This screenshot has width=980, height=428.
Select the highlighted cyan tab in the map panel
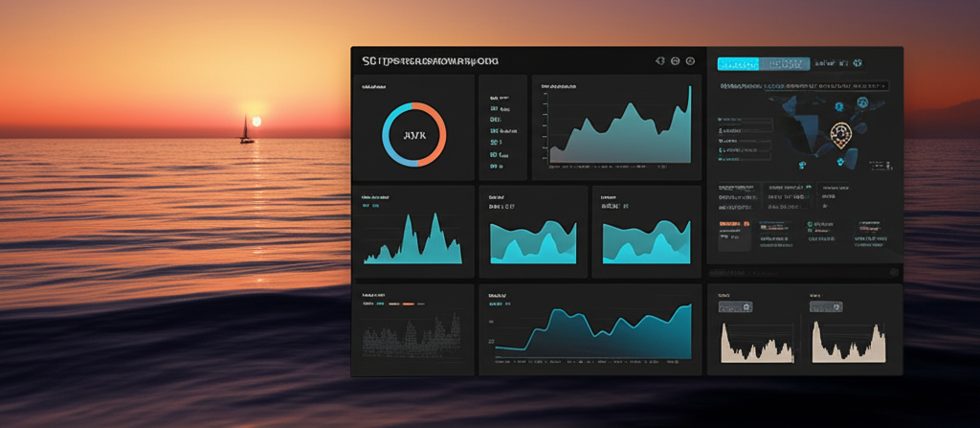pos(739,64)
